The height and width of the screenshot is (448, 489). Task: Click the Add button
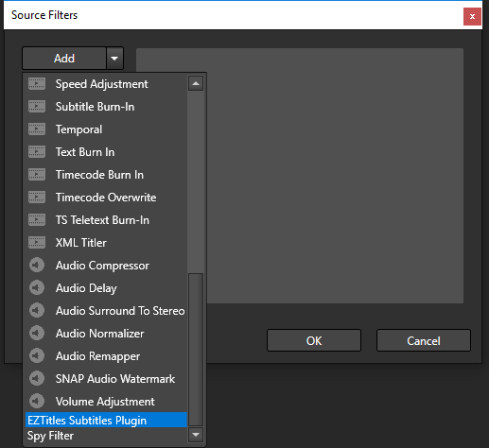tap(64, 59)
